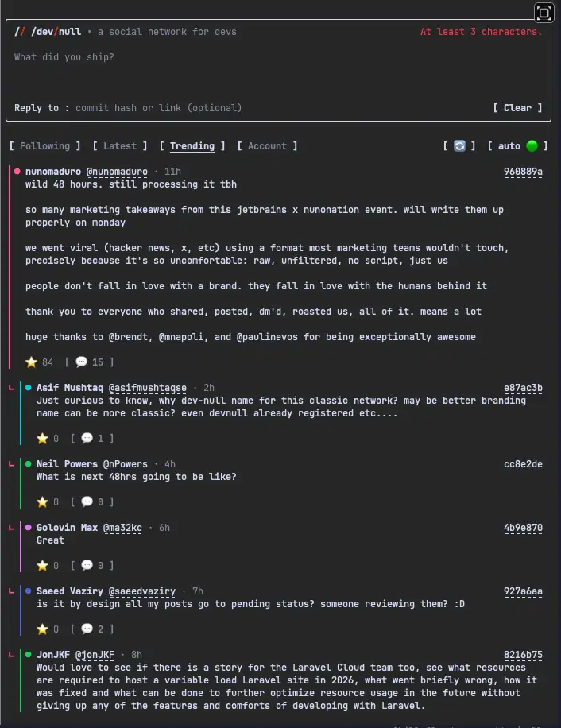Click the /dev/null site logo text
The image size is (561, 728).
point(48,32)
